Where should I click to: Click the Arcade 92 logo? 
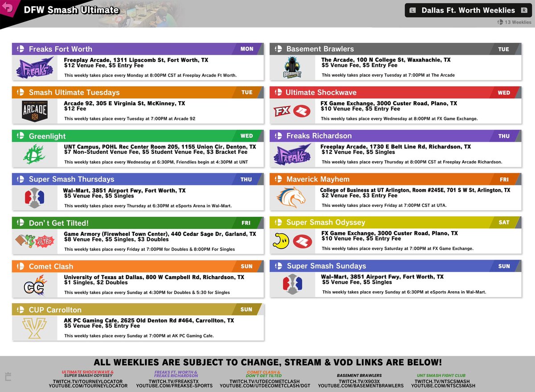click(35, 111)
